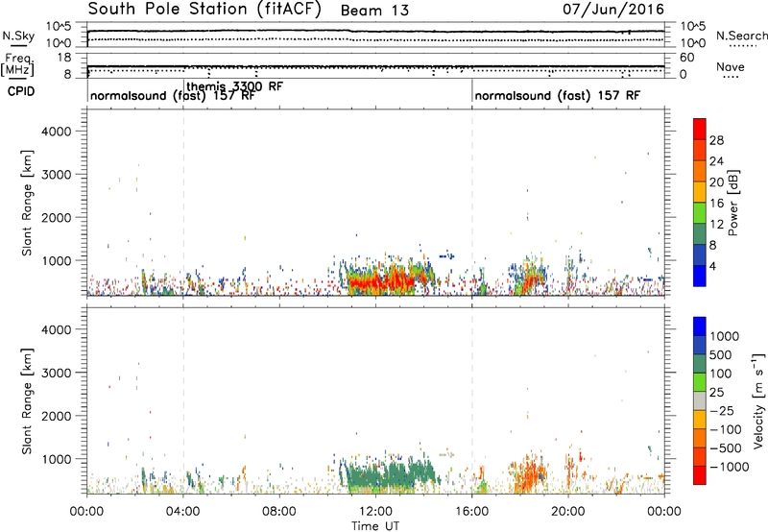This screenshot has height=532, width=768.
Task: Click the '2000' range tick in velocity panel
Action: (56, 416)
